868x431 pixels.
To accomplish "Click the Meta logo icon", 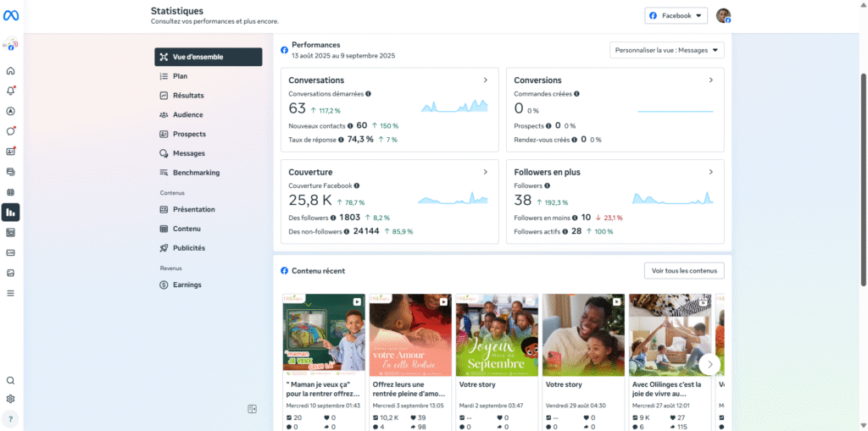I will click(11, 16).
